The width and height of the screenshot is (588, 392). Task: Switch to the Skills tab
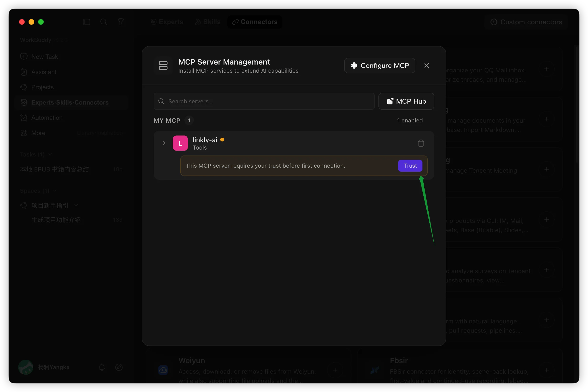(207, 22)
